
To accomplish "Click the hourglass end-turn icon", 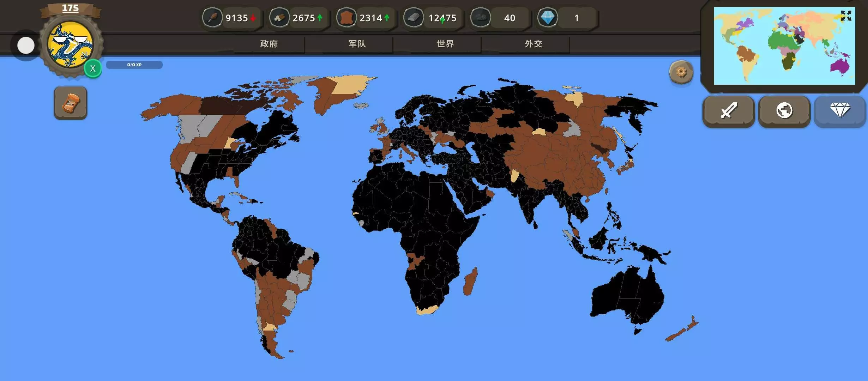I will [71, 103].
